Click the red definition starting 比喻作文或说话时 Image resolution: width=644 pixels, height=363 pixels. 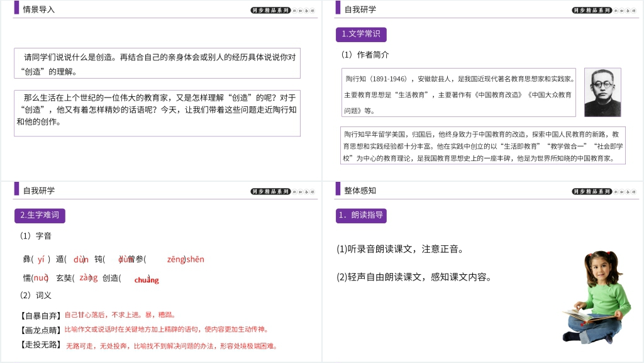coord(167,329)
